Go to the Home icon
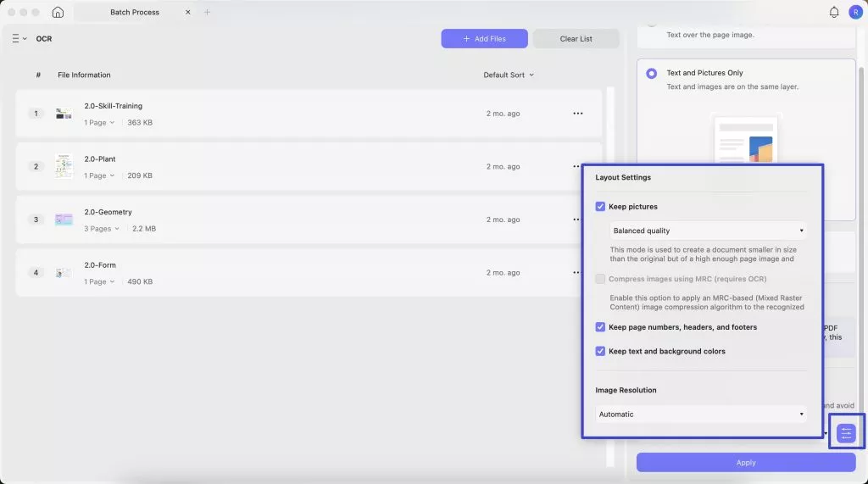This screenshot has width=868, height=484. [58, 12]
